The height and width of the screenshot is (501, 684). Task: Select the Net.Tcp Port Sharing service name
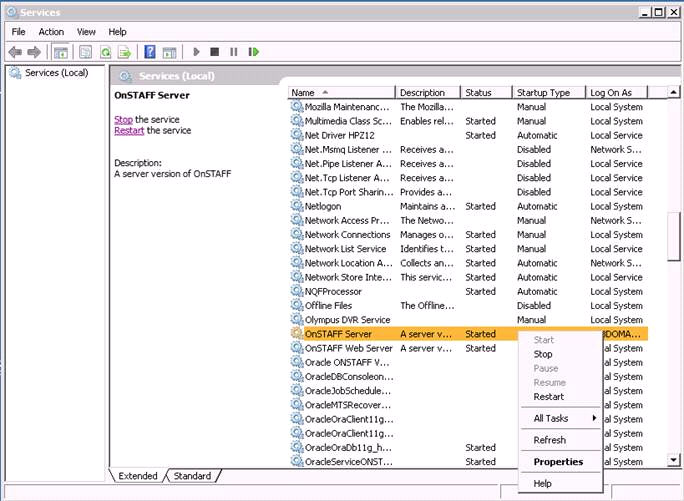(x=349, y=192)
